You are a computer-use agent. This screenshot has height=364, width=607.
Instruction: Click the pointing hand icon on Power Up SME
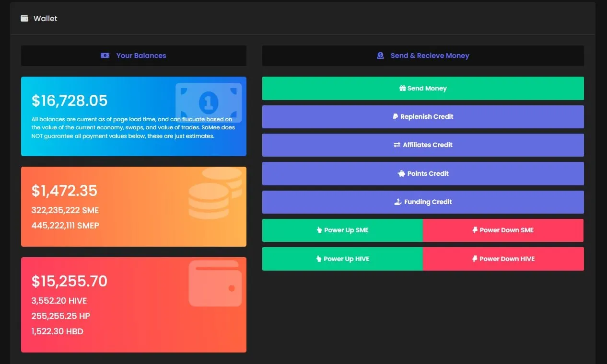(x=319, y=230)
